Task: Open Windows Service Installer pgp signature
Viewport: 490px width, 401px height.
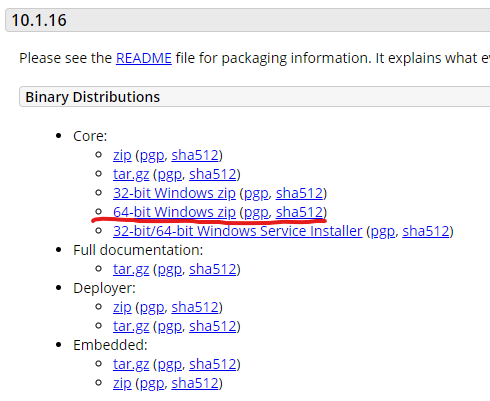Action: pos(383,232)
